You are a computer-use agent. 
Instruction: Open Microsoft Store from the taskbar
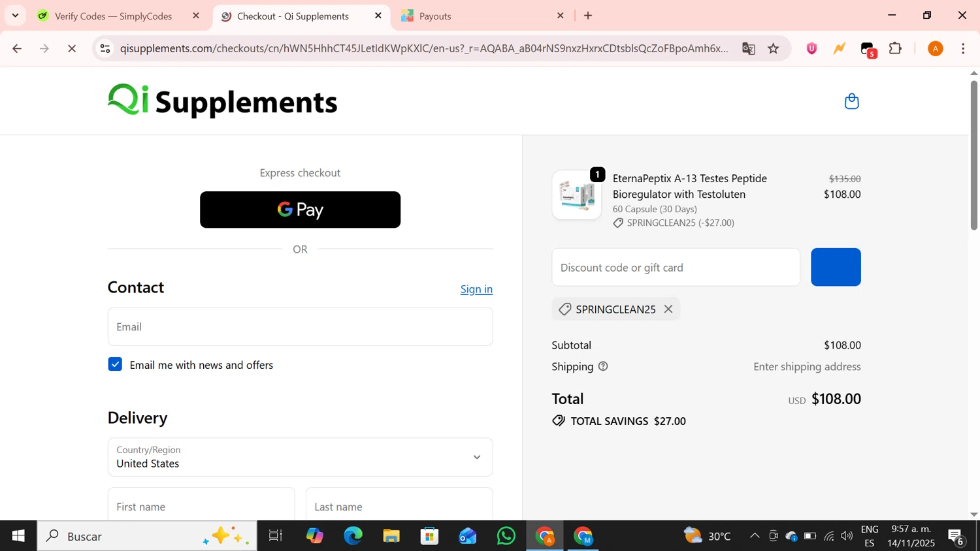pos(429,536)
